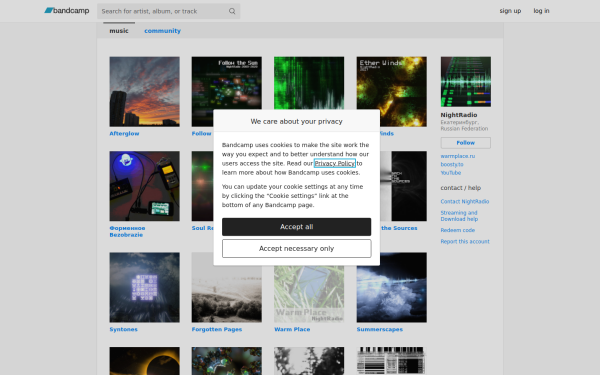Open the Ether Winds album cover
The width and height of the screenshot is (600, 375).
(x=392, y=91)
